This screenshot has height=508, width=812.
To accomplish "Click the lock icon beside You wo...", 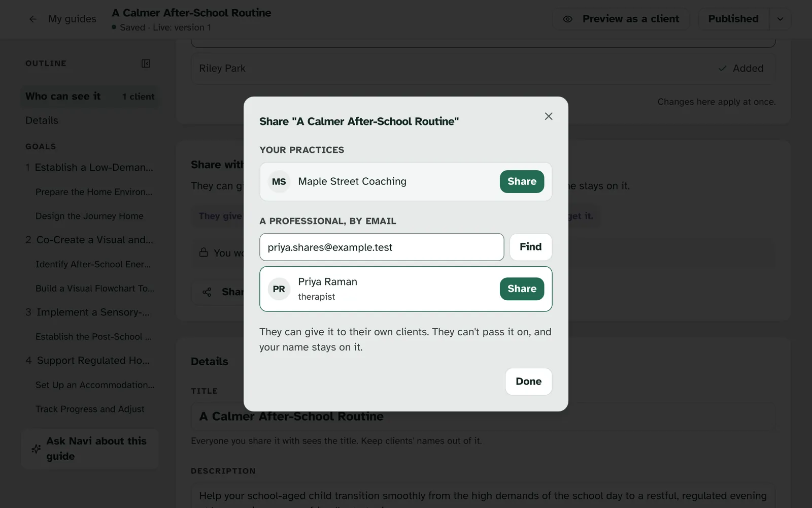I will click(x=204, y=252).
